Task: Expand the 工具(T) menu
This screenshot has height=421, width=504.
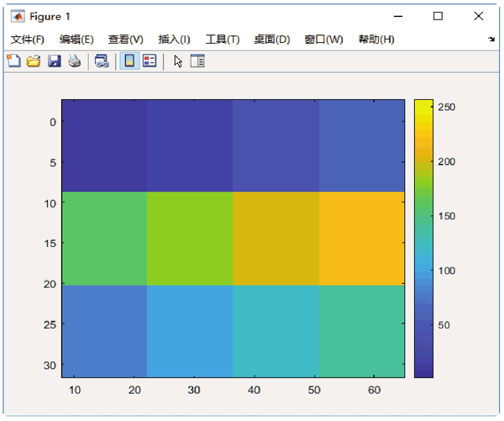Action: [223, 39]
